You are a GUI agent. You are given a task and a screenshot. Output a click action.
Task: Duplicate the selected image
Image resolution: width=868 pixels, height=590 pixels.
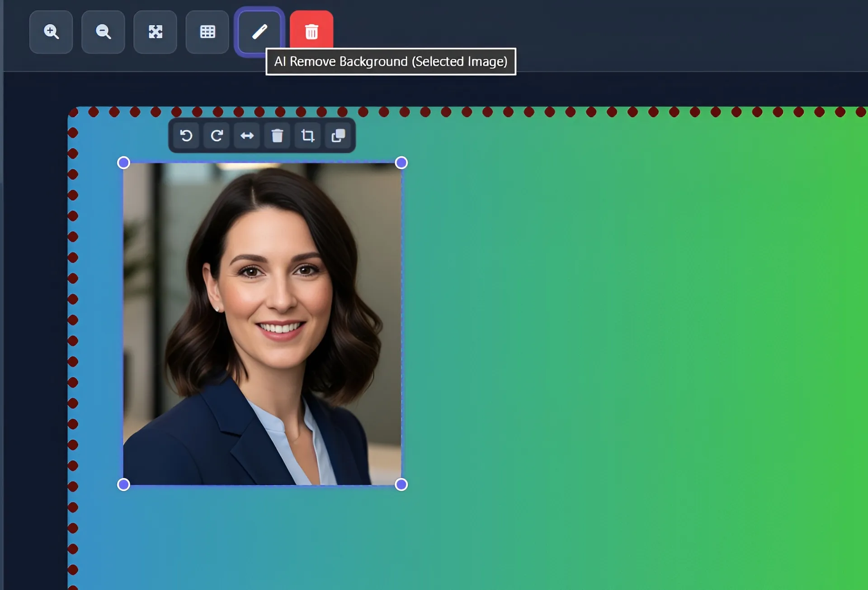[x=338, y=136]
